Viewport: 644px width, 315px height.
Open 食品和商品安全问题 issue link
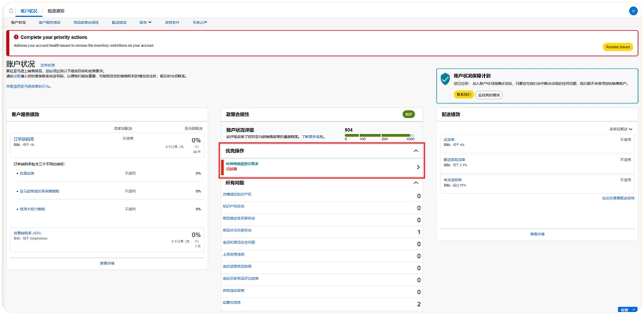[239, 242]
